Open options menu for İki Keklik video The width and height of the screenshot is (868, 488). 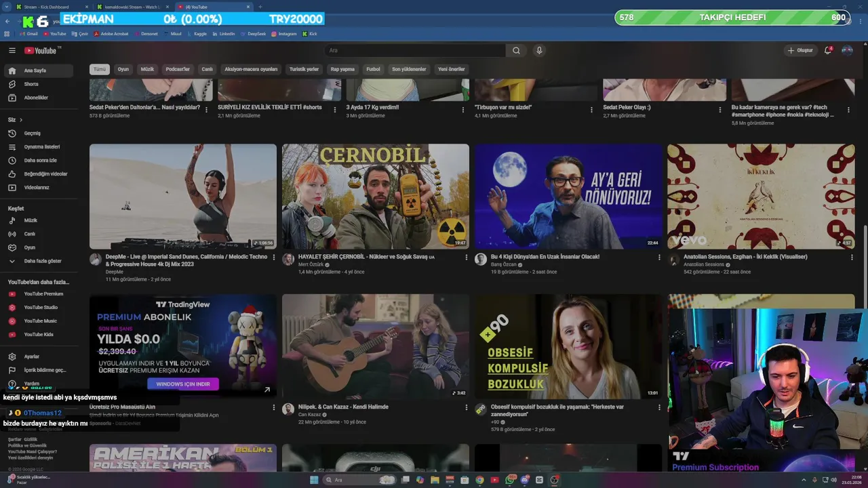pos(852,258)
